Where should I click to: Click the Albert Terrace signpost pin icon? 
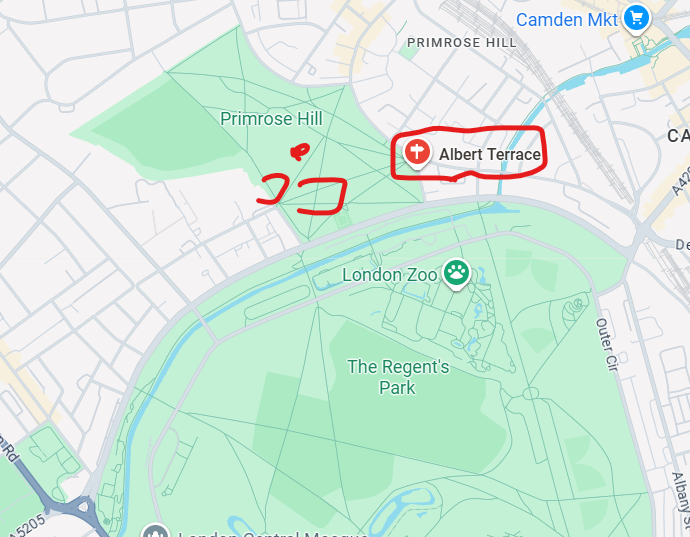click(x=417, y=154)
